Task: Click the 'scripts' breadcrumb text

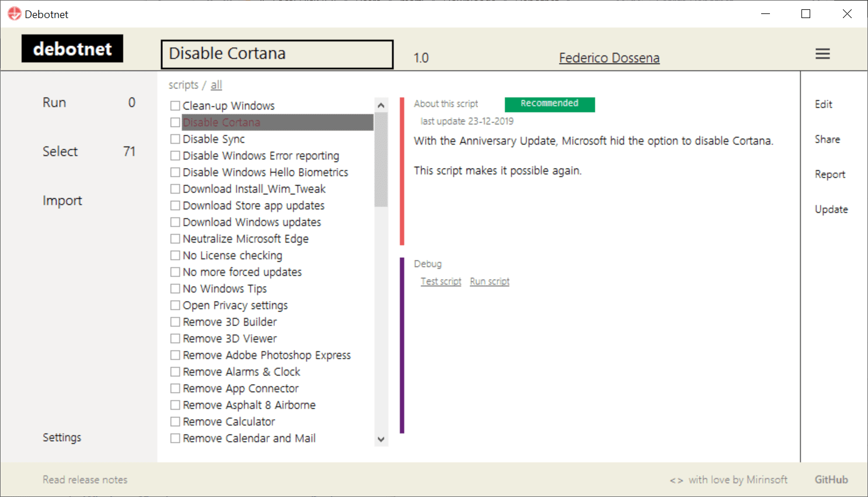Action: [x=183, y=85]
